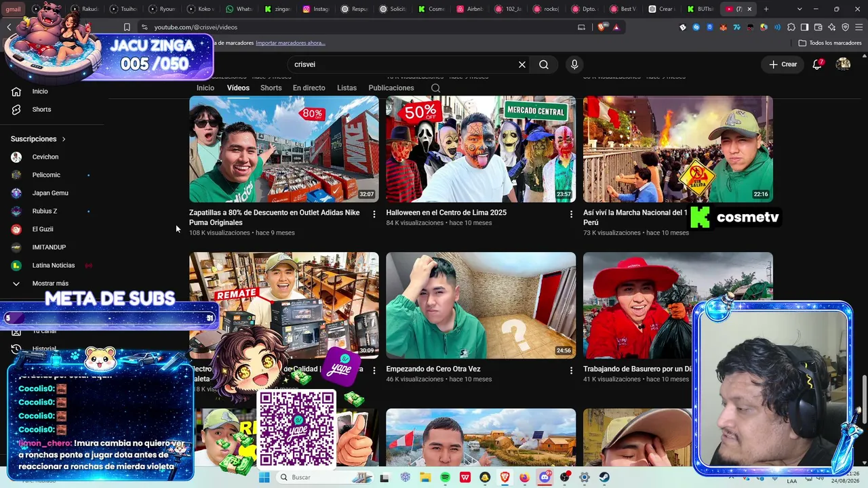Open the Windows Start menu

tap(264, 477)
